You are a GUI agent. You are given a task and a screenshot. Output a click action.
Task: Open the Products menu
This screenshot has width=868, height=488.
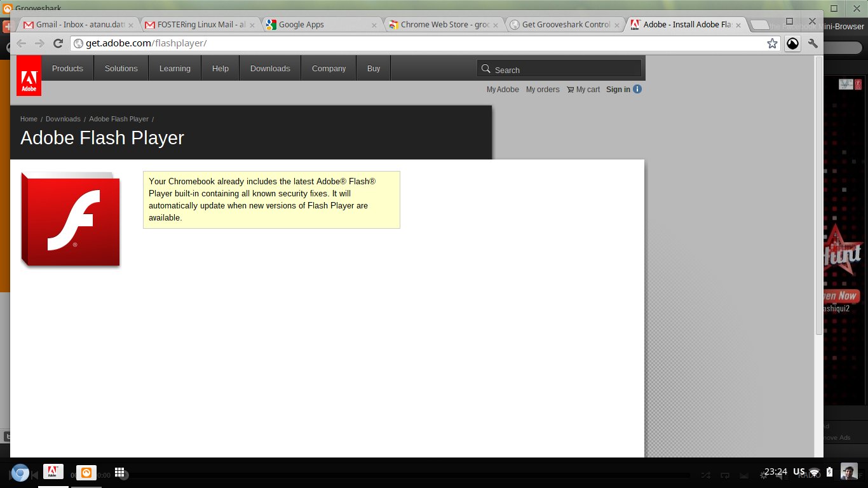[67, 68]
